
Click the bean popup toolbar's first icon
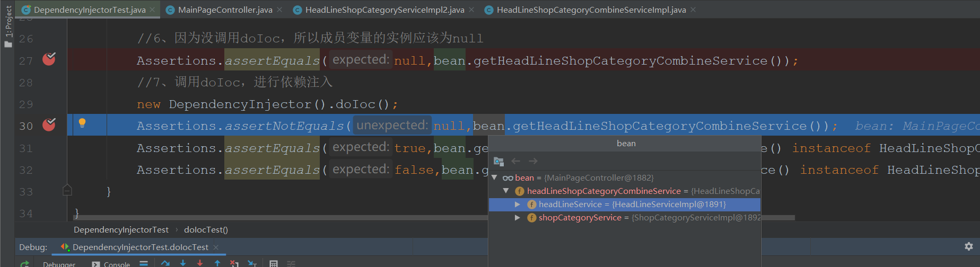click(x=498, y=161)
